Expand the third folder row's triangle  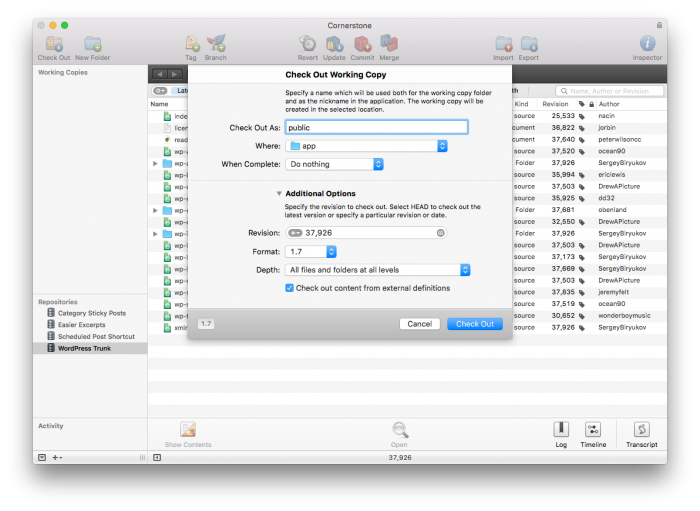coord(155,234)
